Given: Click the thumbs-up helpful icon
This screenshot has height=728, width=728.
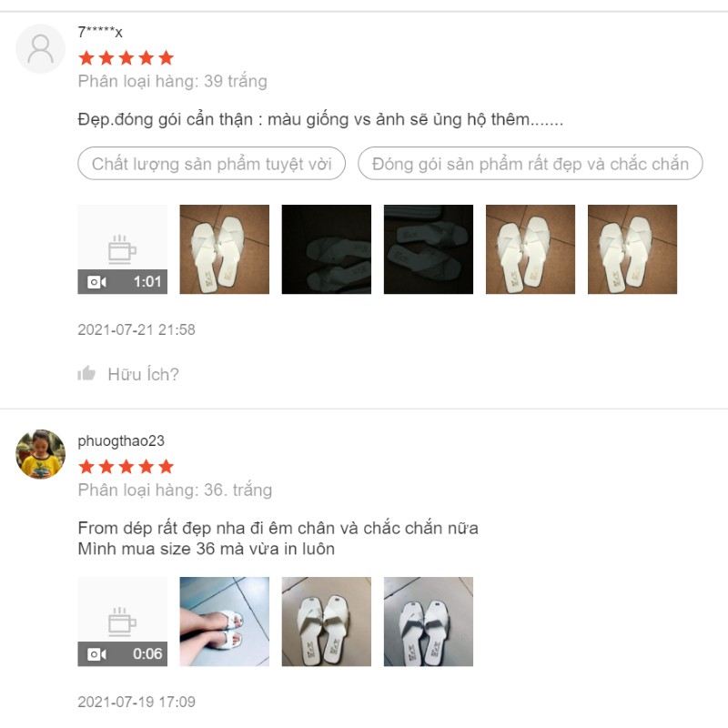Looking at the screenshot, I should pos(86,373).
